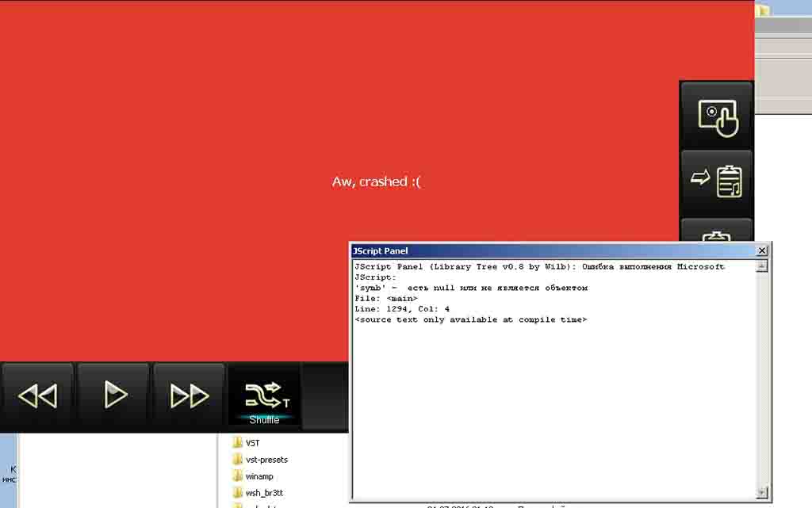Image resolution: width=812 pixels, height=508 pixels.
Task: Click the JScript Panel vertical scrollbar track
Action: pyautogui.click(x=762, y=380)
